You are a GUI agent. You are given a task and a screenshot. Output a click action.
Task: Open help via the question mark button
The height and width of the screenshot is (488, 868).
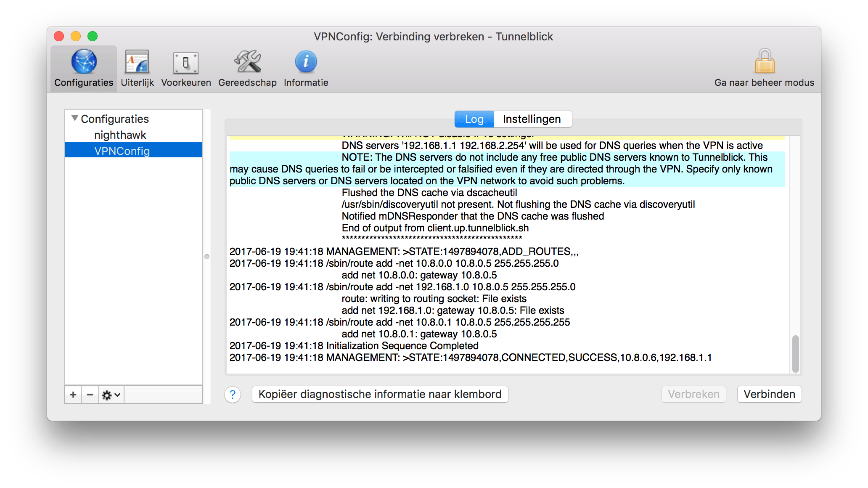pos(232,395)
